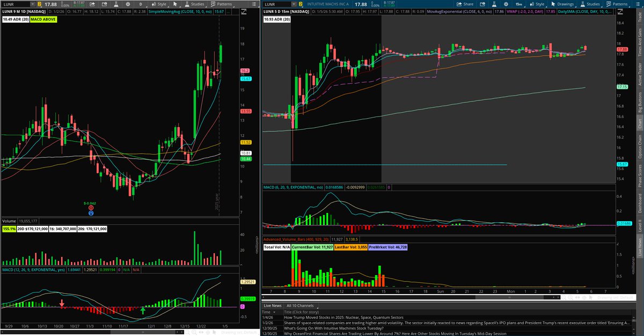The width and height of the screenshot is (644, 336).
Task: Click the red earnings marker on left chart
Action: [x=91, y=208]
